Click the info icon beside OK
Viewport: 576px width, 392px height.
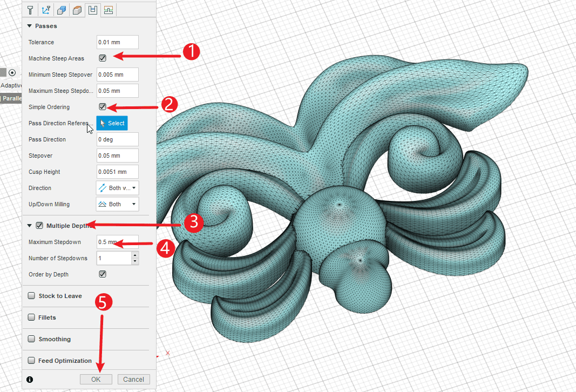[30, 380]
